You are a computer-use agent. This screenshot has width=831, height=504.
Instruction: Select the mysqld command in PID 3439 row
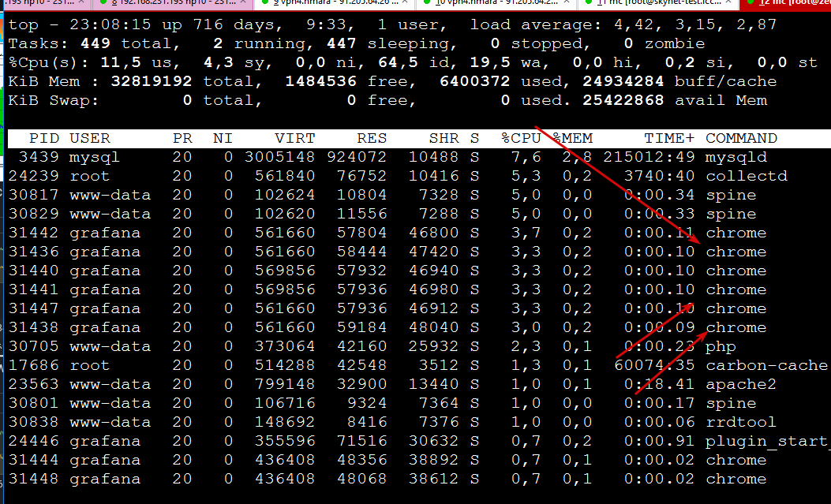tap(736, 158)
